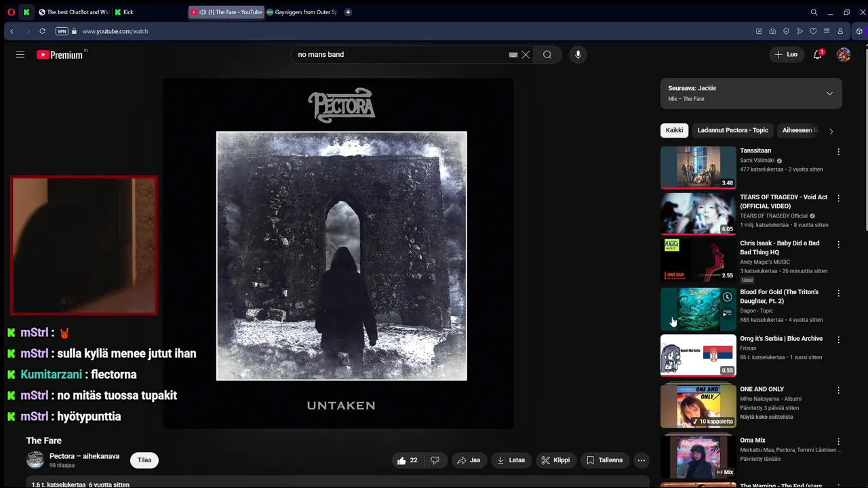Open options for Chris Isaak video

coord(838,245)
